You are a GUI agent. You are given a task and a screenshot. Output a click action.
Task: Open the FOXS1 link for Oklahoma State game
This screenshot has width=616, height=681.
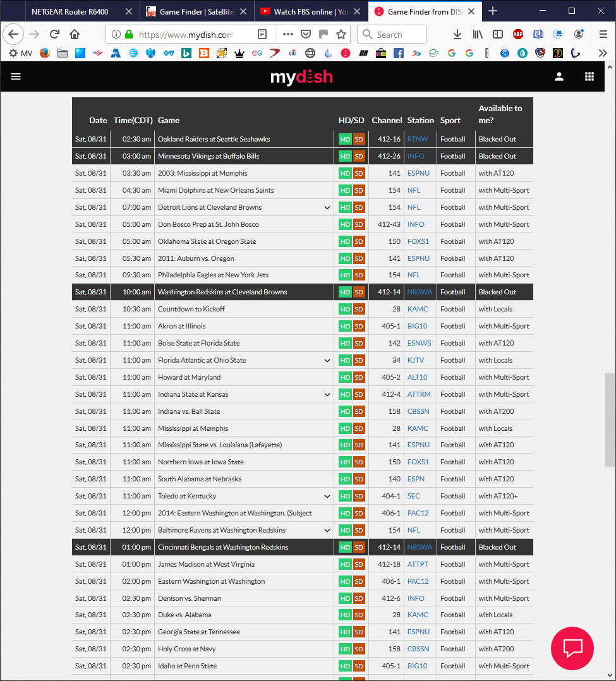tap(418, 241)
